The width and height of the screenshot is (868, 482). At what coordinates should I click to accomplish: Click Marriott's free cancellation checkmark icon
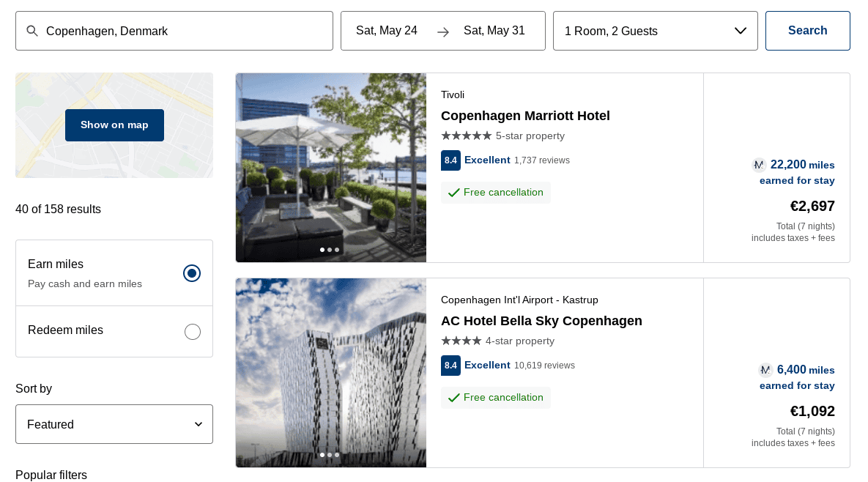[x=454, y=193]
